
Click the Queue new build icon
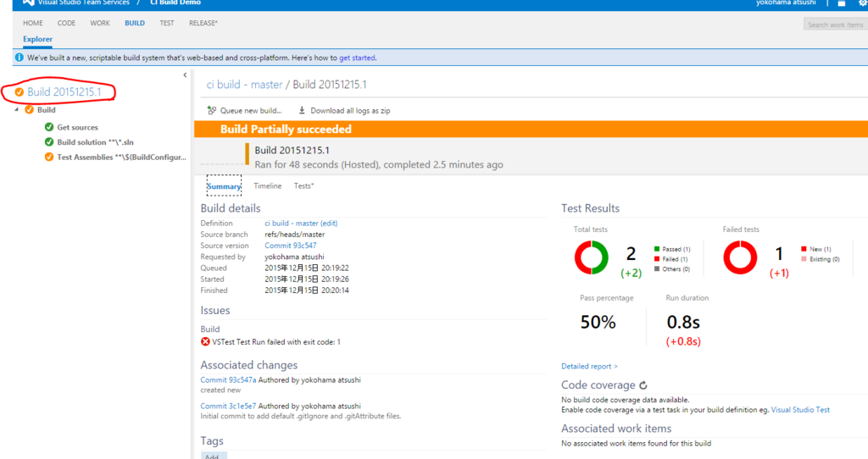pyautogui.click(x=211, y=110)
